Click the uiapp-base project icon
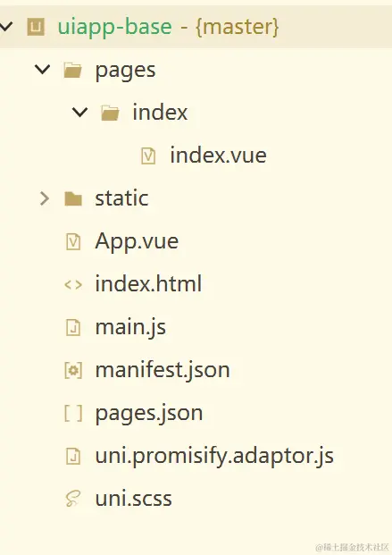This screenshot has height=555, width=392. 36,27
